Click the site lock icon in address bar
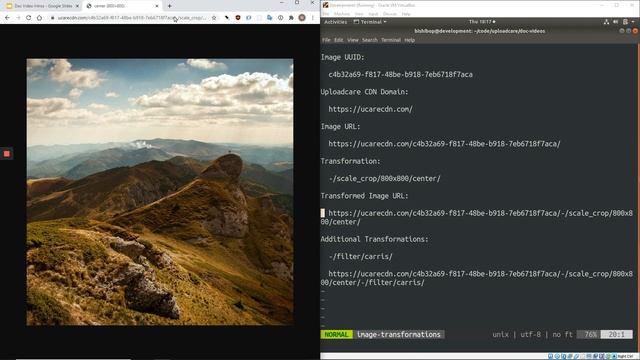 tap(52, 18)
